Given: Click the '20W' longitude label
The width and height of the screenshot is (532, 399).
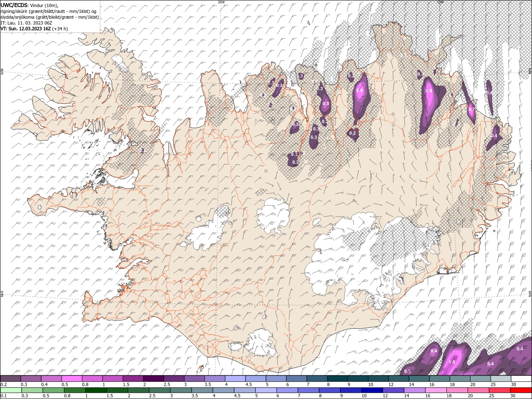Looking at the screenshot, I should point(221,2).
